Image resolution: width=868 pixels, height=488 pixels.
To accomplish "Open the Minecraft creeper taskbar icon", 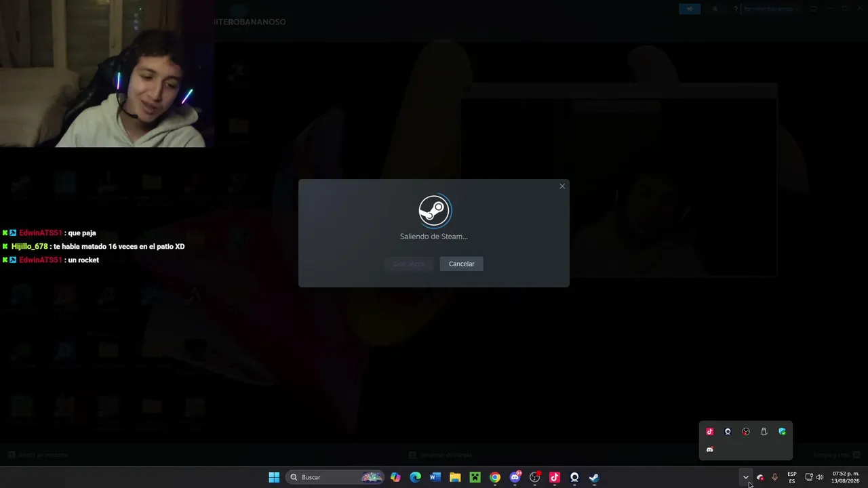I will tap(475, 477).
